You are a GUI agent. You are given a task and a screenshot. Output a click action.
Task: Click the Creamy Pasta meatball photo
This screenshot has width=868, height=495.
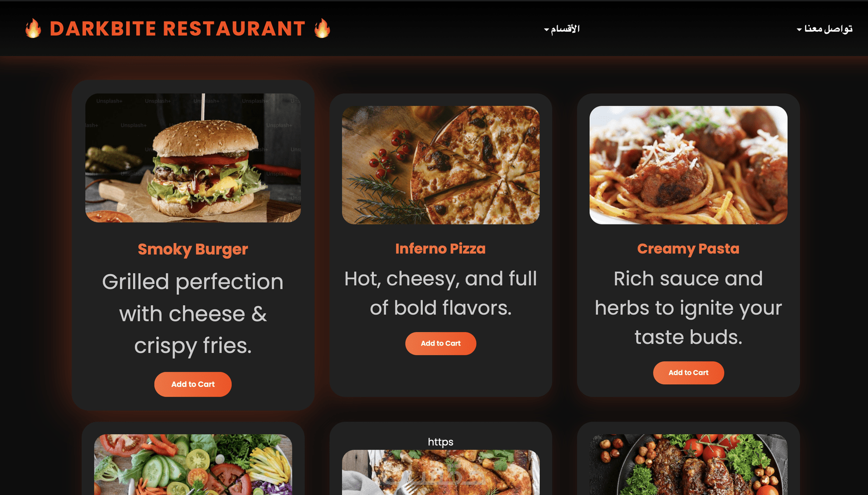(688, 165)
